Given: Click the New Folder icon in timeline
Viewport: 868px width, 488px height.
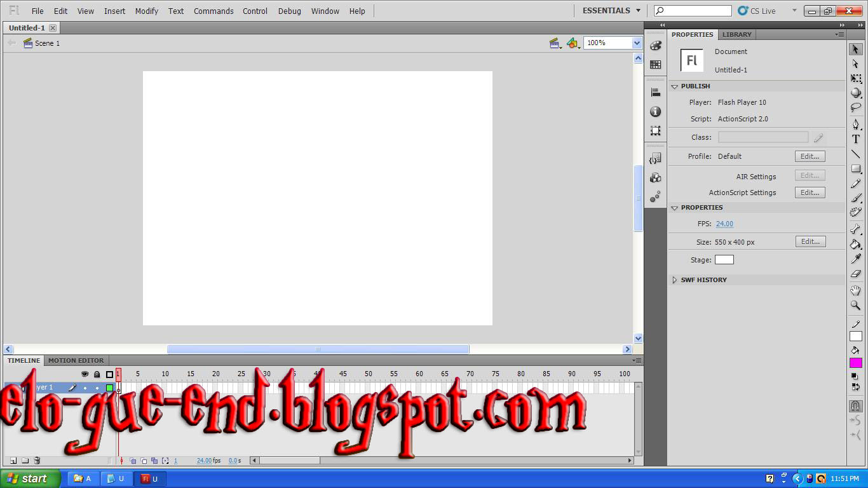Looking at the screenshot, I should coord(25,461).
